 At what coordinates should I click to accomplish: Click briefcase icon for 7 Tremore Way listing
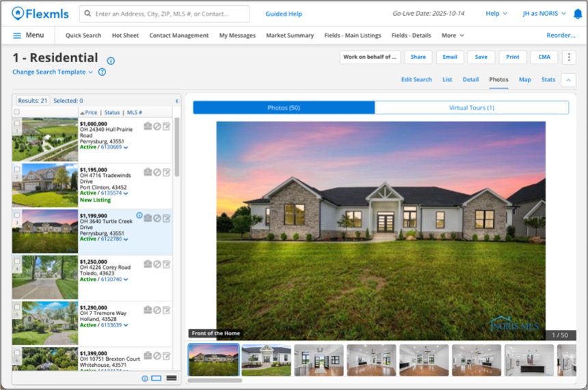pos(148,310)
